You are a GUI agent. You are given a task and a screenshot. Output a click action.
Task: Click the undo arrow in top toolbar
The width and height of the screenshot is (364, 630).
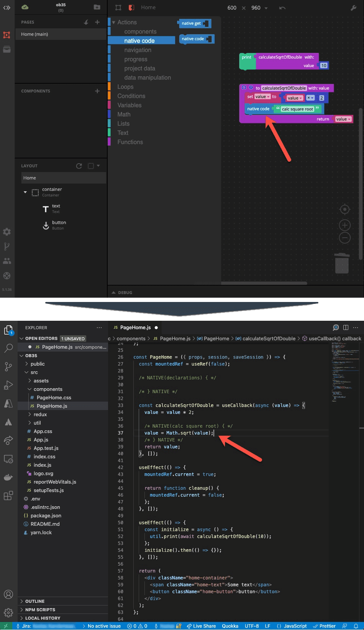pyautogui.click(x=282, y=8)
